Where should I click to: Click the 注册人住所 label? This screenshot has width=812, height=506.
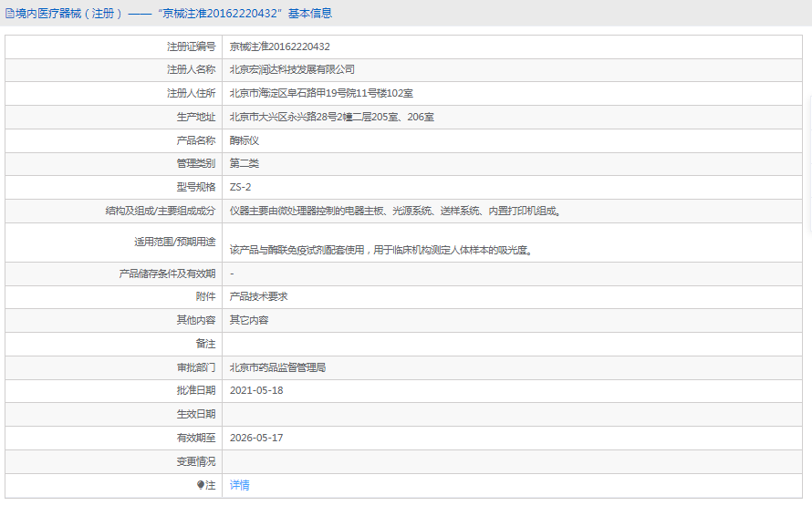click(x=191, y=93)
